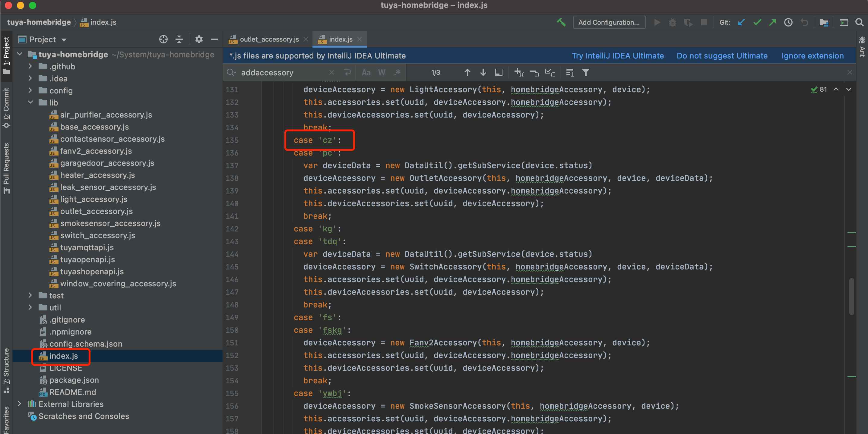The width and height of the screenshot is (868, 434).
Task: Open Git Show History clock icon
Action: [788, 22]
